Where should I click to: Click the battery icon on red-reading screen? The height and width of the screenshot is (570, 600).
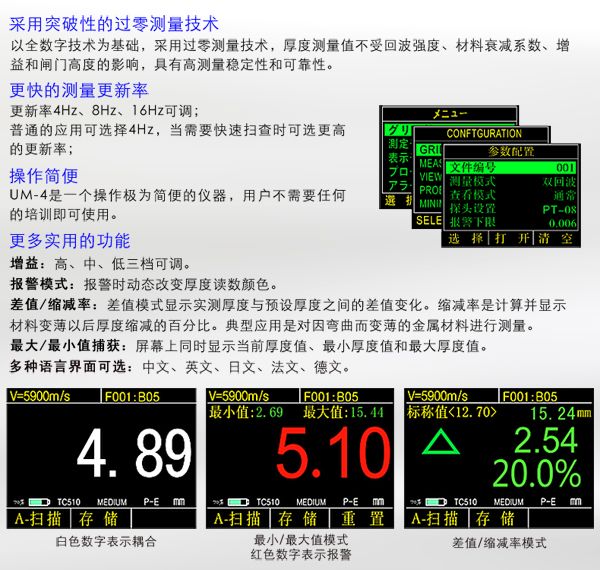236,501
